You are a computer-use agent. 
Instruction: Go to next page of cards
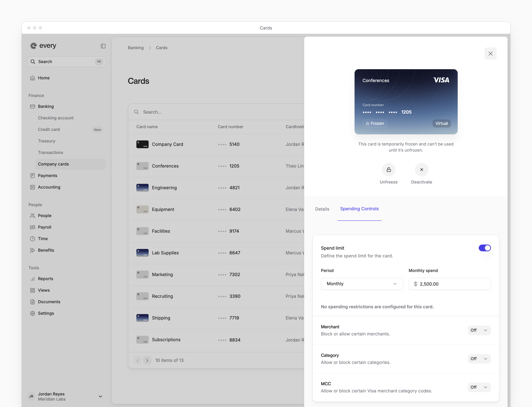click(147, 360)
